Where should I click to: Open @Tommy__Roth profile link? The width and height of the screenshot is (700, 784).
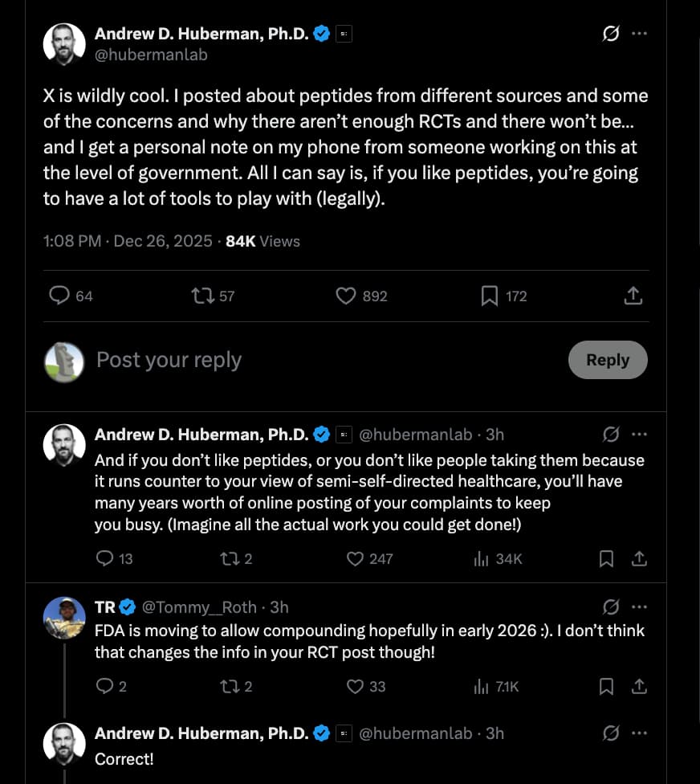click(199, 606)
